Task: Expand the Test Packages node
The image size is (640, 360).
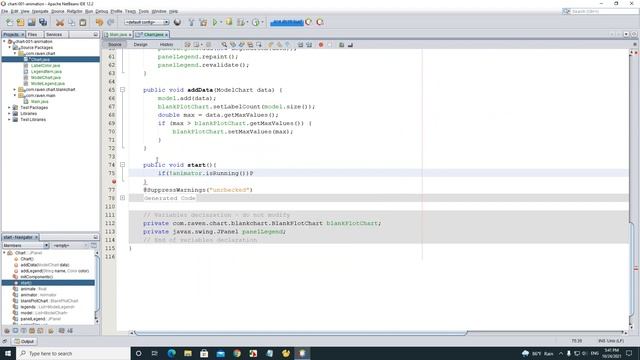Action: pos(9,108)
